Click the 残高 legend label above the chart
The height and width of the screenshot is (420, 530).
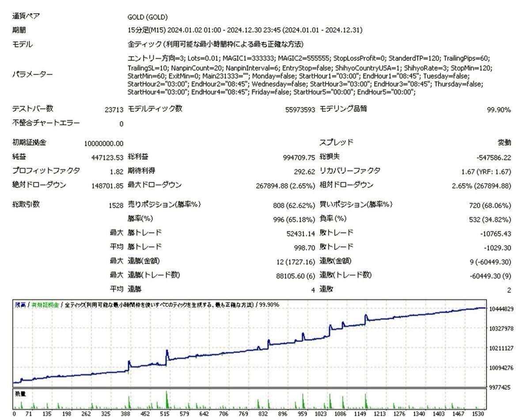(20, 304)
